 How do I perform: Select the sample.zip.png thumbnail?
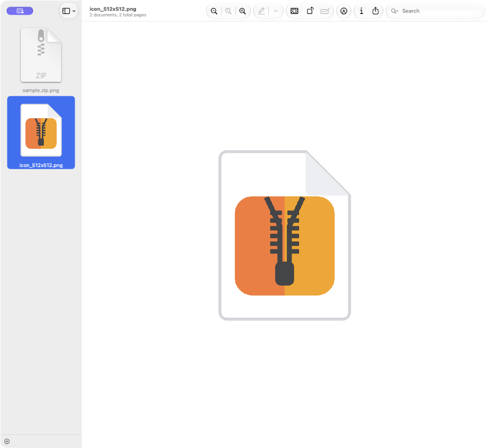click(41, 55)
